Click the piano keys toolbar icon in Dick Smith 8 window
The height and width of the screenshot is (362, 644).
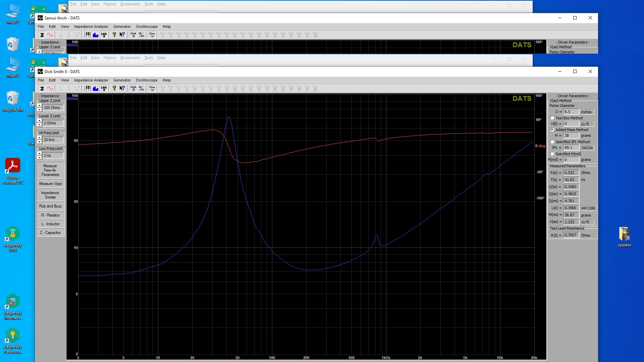coord(88,88)
